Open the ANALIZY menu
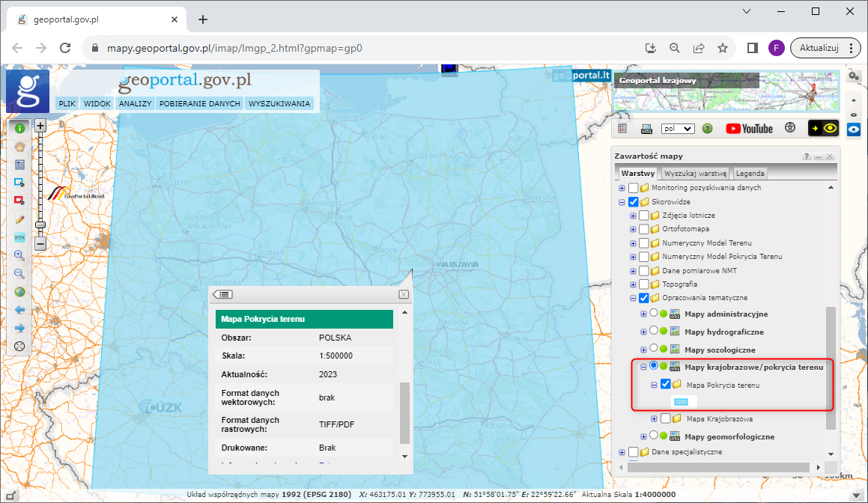Screen dimensions: 868x503 coord(135,104)
